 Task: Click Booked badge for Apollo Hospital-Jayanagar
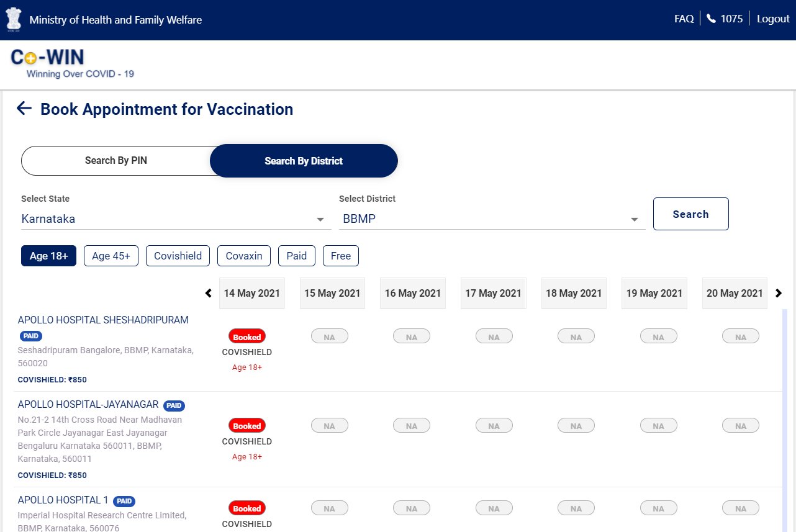[x=247, y=426]
